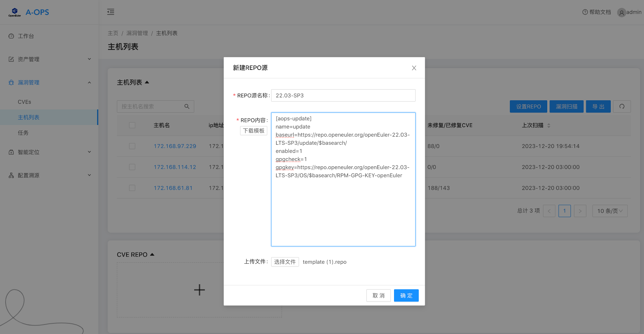Open the 任务 sidebar menu item
This screenshot has height=334, width=644.
point(23,133)
